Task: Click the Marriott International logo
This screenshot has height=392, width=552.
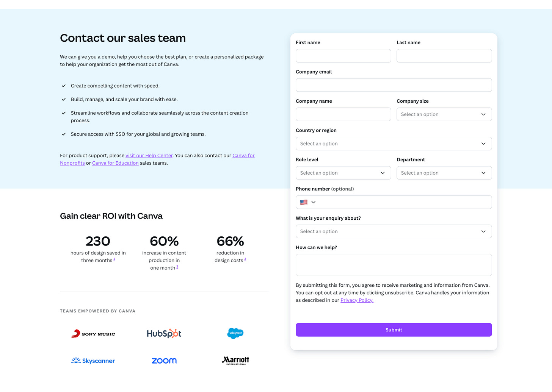Action: tap(235, 361)
